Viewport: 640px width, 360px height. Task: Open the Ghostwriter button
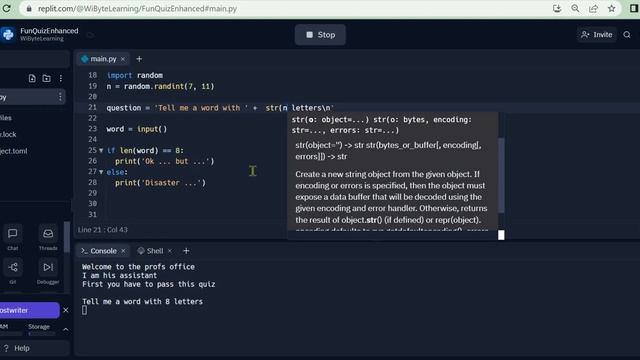(x=29, y=310)
